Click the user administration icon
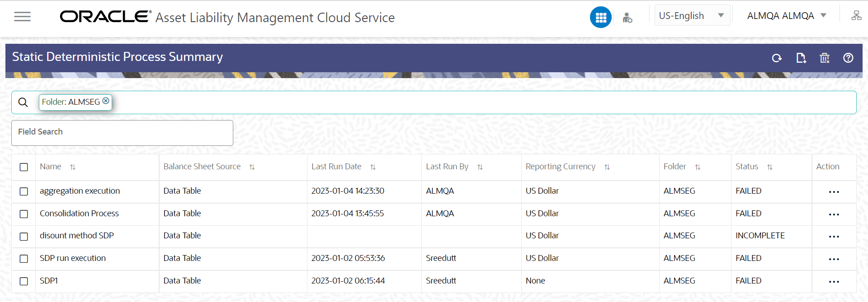The height and width of the screenshot is (302, 868). click(x=627, y=18)
